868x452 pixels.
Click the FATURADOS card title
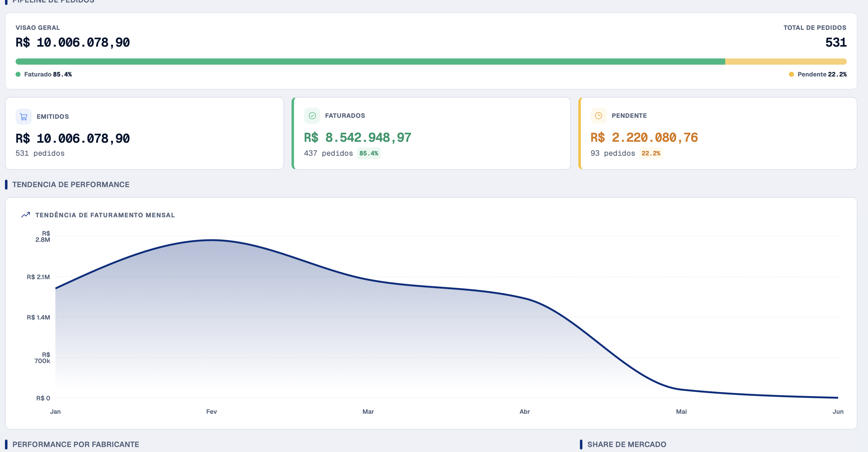coord(345,116)
